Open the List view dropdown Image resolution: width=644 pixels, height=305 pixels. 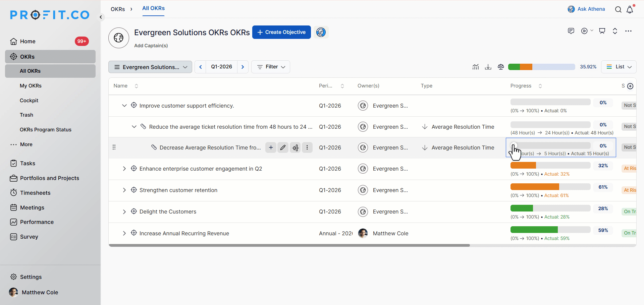(619, 67)
